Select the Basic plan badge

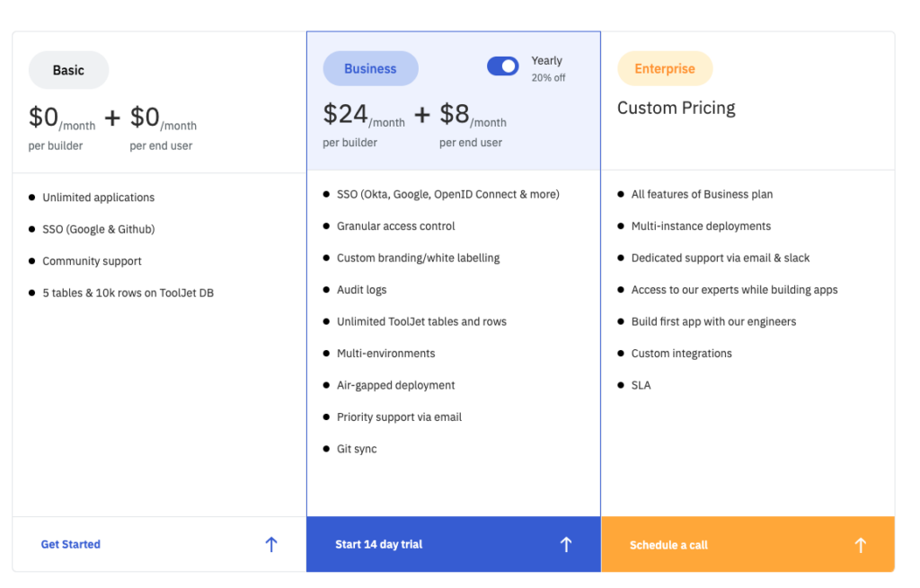68,70
